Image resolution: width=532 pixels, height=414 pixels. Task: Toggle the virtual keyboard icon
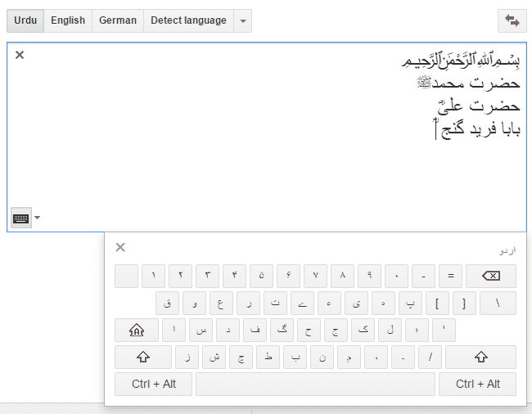tap(21, 218)
